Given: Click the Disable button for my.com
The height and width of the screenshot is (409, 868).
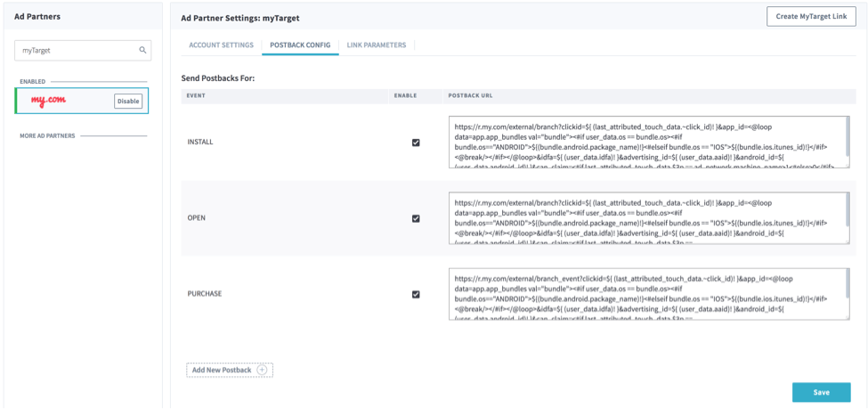Looking at the screenshot, I should [128, 101].
